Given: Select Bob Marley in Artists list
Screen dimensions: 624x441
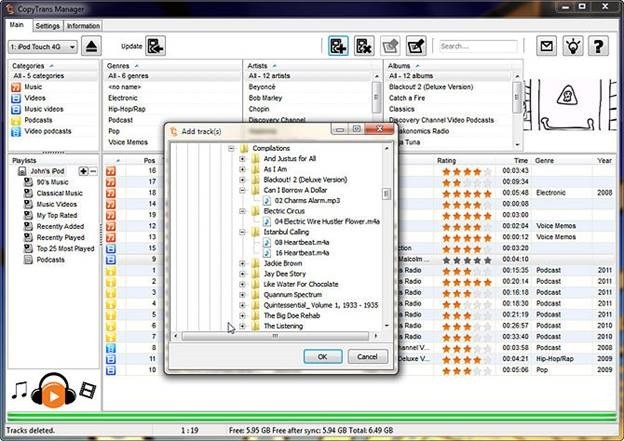Looking at the screenshot, I should pos(265,98).
